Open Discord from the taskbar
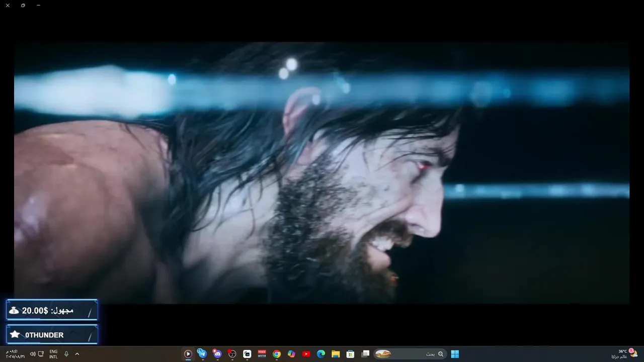644x362 pixels. pyautogui.click(x=217, y=354)
